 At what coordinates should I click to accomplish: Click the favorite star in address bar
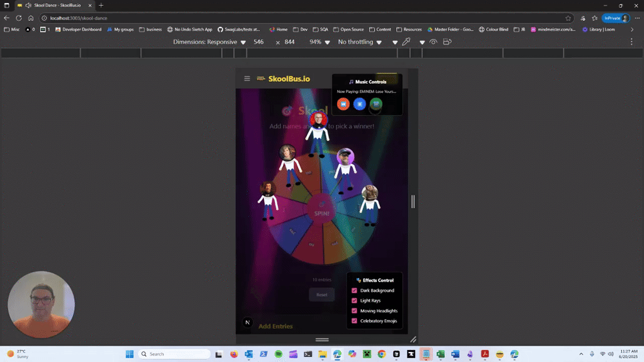point(568,18)
